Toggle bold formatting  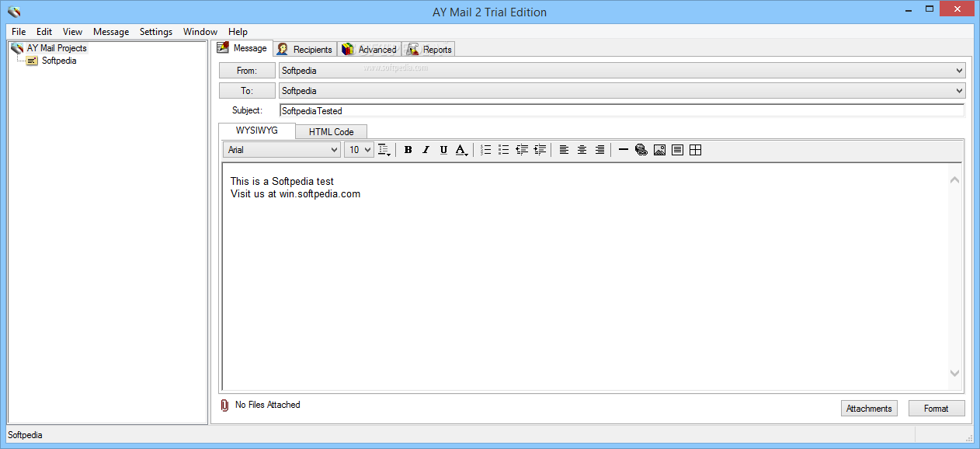pyautogui.click(x=408, y=150)
